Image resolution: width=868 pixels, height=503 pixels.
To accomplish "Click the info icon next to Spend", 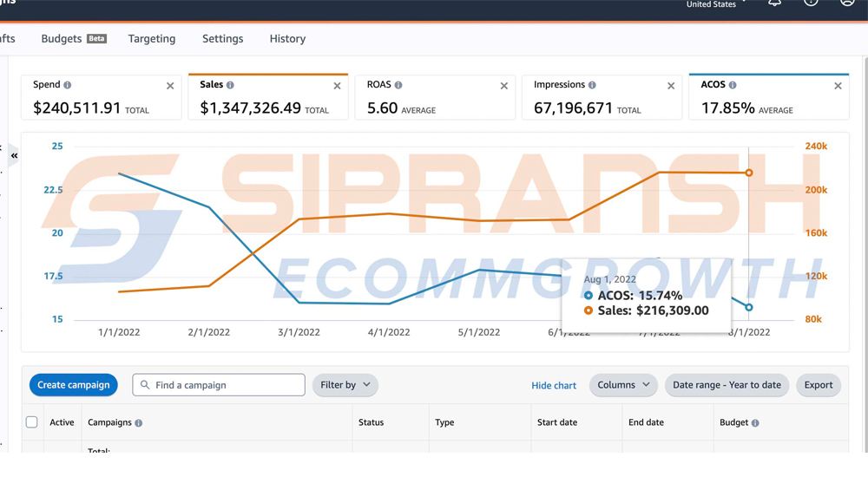I will point(68,85).
